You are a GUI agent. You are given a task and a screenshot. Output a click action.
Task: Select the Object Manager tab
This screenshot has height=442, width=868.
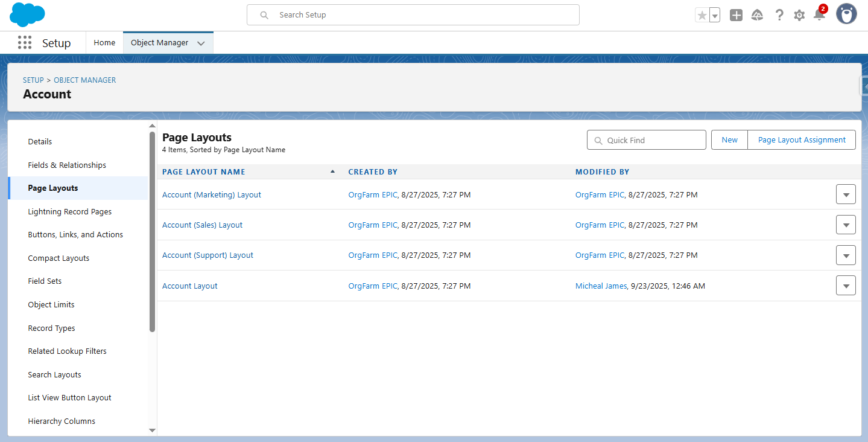coord(159,43)
